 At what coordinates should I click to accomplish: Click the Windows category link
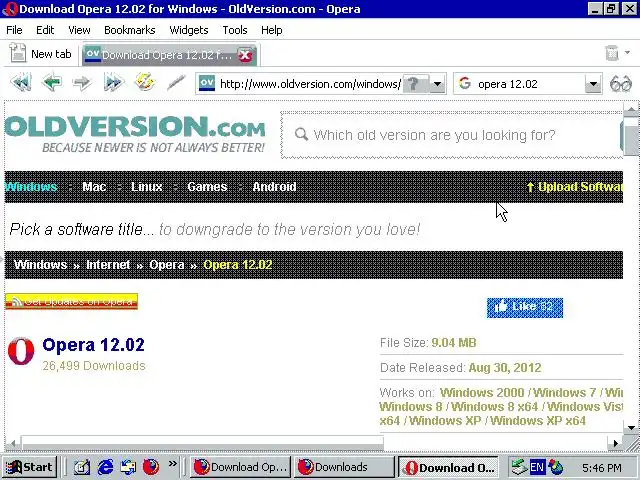pos(31,187)
